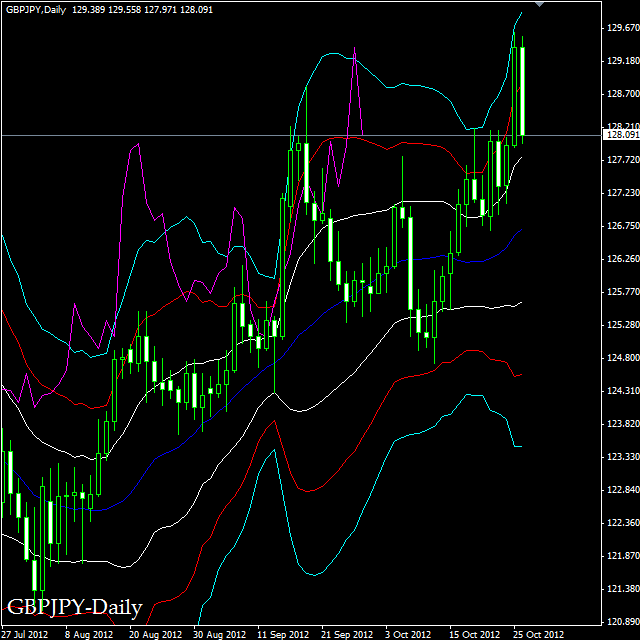Click the chart shift triangle marker at top

coord(540,4)
